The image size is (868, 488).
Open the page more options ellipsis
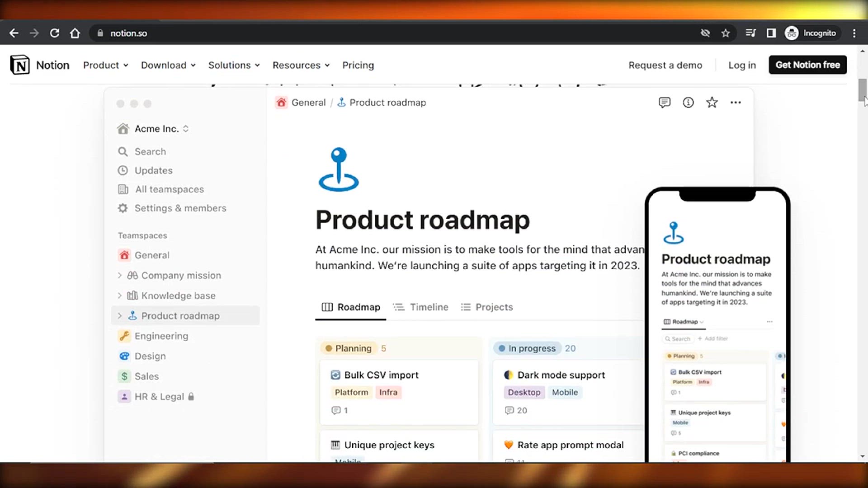pyautogui.click(x=736, y=103)
